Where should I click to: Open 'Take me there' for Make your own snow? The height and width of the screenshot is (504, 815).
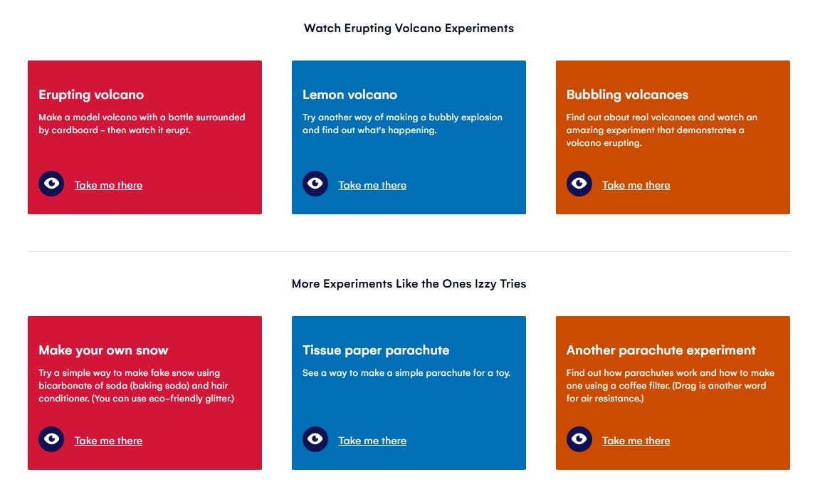[x=108, y=441]
